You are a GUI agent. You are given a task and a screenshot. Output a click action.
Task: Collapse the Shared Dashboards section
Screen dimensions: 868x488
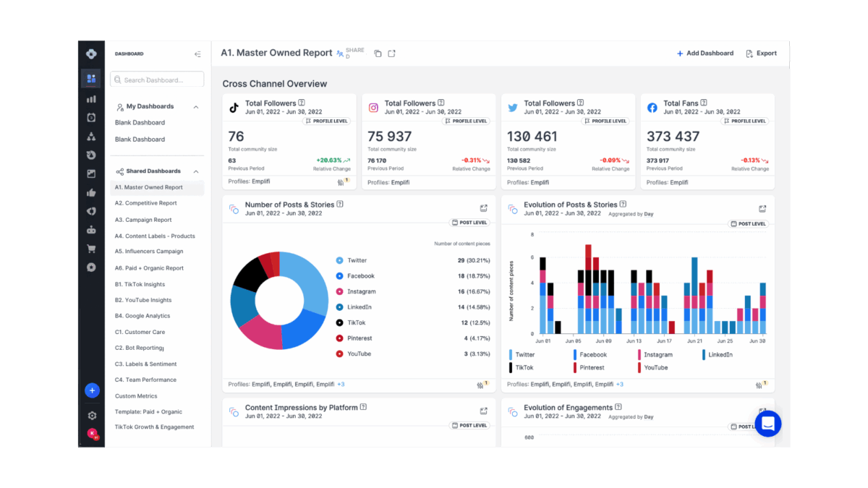[x=196, y=171]
